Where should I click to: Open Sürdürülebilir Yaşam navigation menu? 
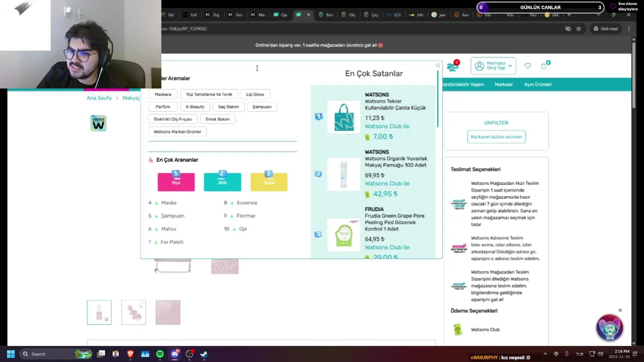pyautogui.click(x=462, y=84)
